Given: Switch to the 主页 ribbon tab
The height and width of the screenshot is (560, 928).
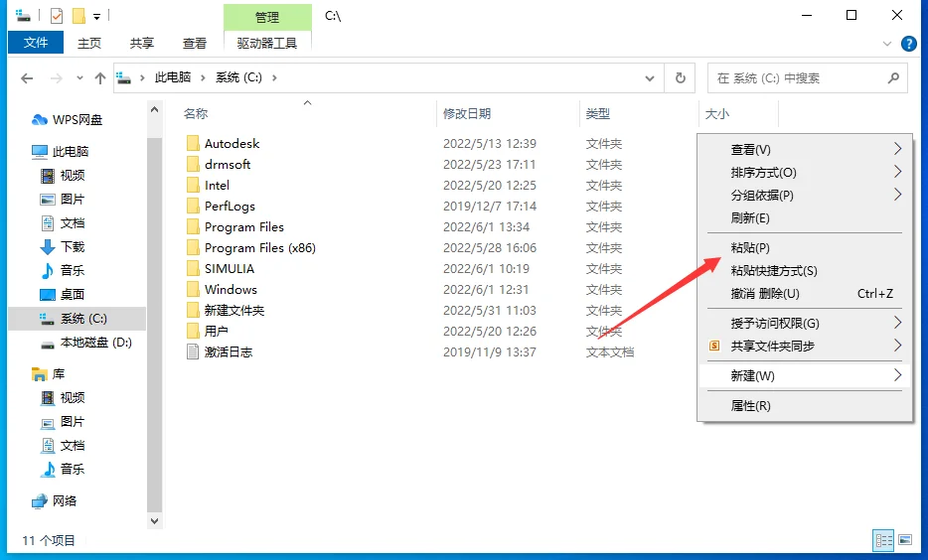Looking at the screenshot, I should coord(89,43).
